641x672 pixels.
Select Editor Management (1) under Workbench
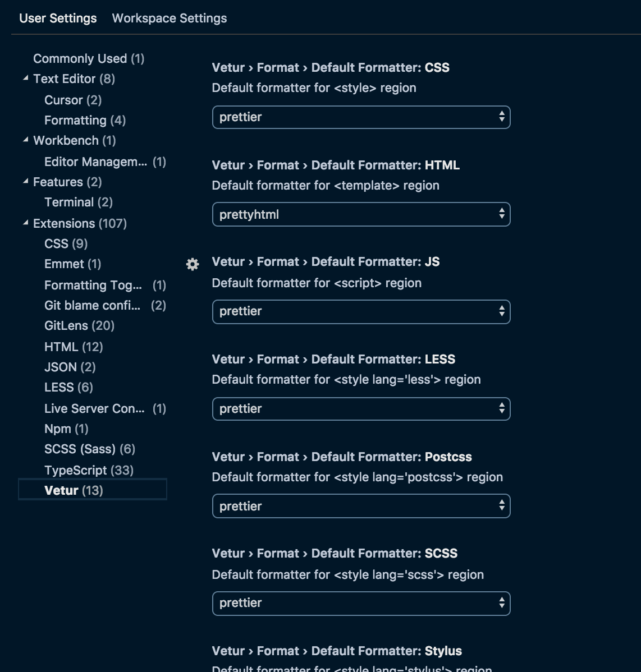(x=105, y=162)
